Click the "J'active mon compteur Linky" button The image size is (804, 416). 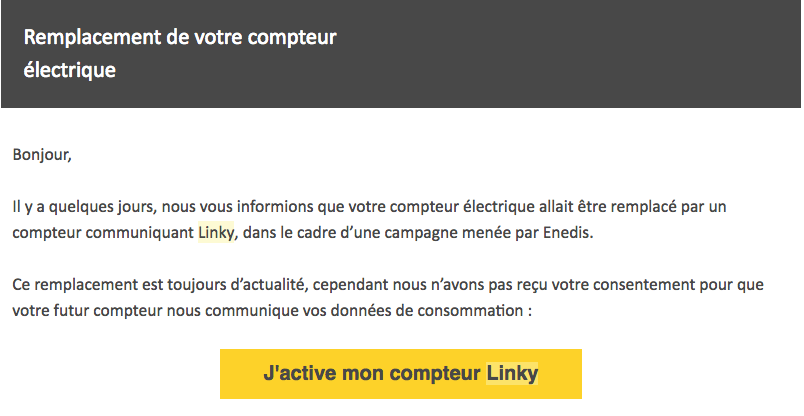(x=400, y=373)
